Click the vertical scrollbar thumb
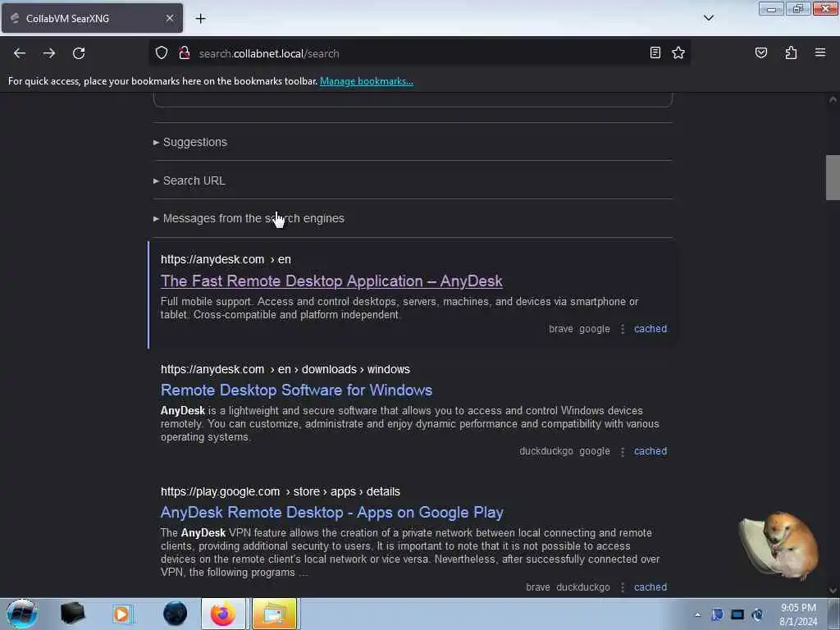The height and width of the screenshot is (630, 840). (833, 177)
